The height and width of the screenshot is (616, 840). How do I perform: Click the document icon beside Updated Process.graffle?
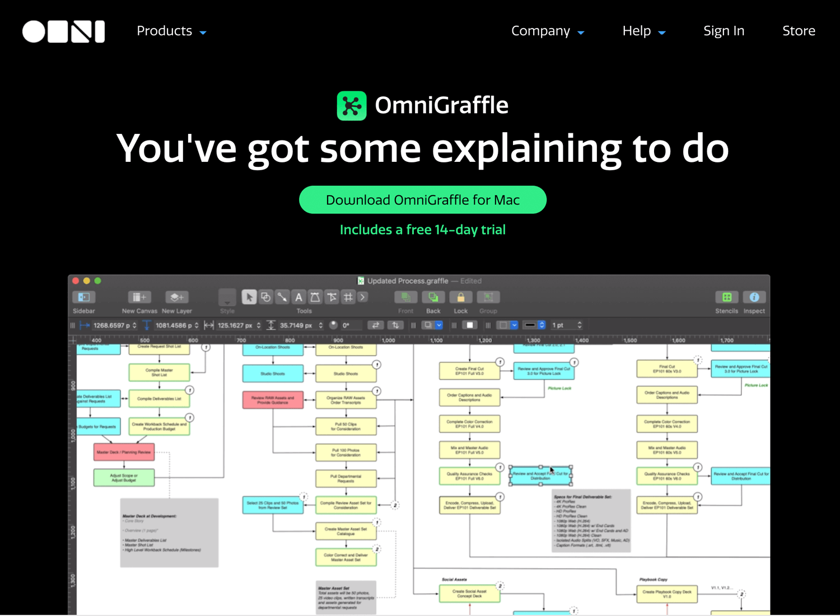(x=361, y=281)
